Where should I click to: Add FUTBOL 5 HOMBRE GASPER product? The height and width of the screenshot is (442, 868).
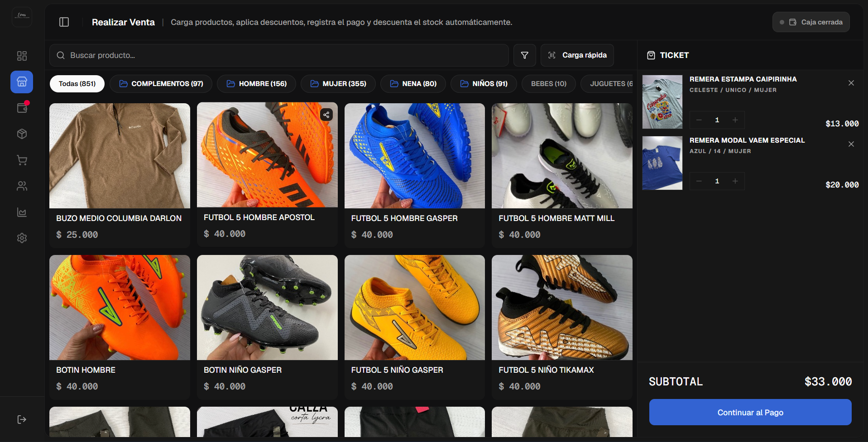(x=415, y=175)
